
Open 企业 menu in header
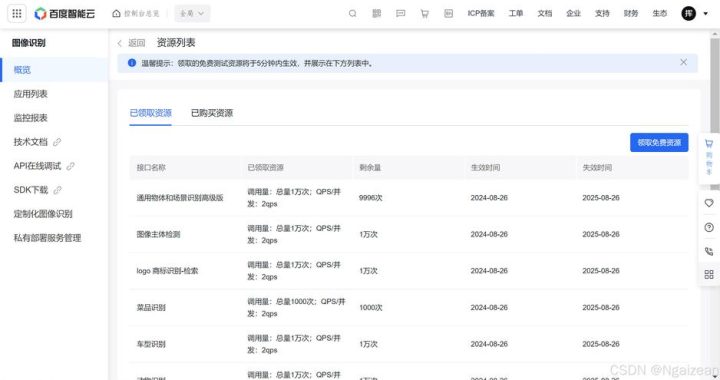(x=574, y=13)
